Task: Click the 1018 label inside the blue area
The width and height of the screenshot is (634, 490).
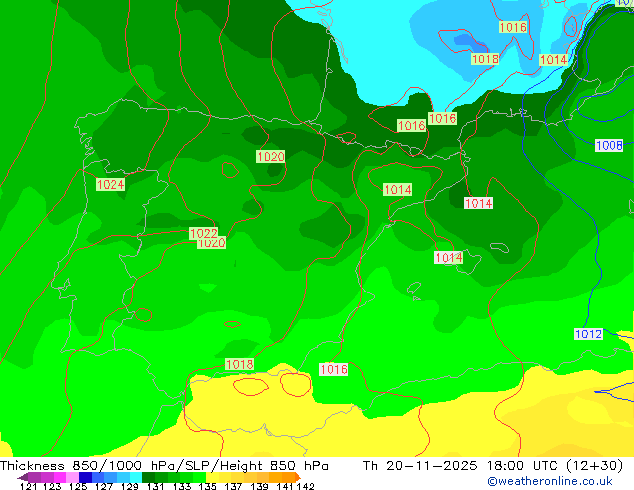Action: pyautogui.click(x=485, y=59)
